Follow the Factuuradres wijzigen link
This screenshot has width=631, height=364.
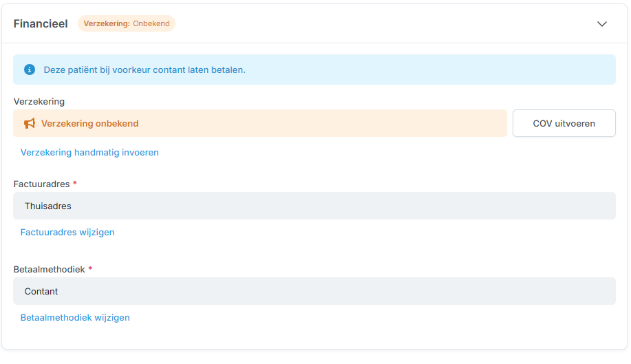[x=67, y=233]
